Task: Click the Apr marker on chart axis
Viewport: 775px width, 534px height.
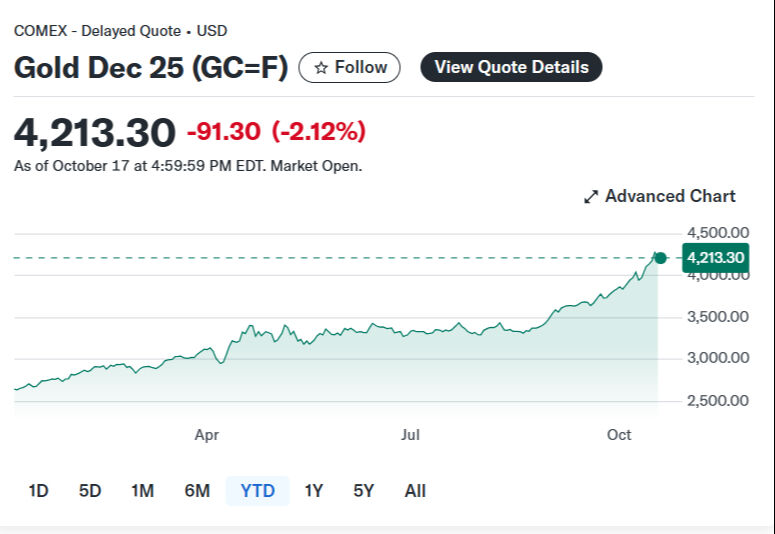Action: tap(206, 435)
